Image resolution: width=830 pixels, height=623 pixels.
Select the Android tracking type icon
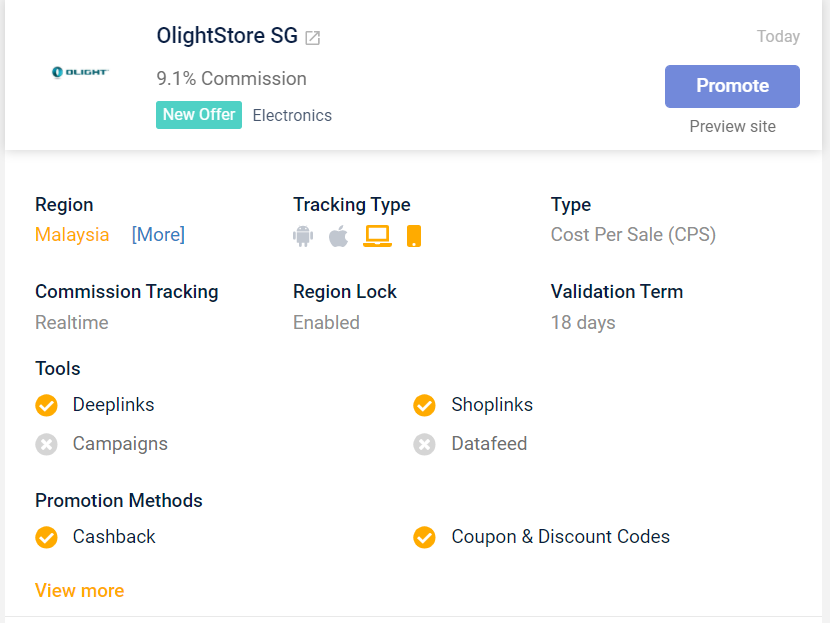click(x=303, y=236)
